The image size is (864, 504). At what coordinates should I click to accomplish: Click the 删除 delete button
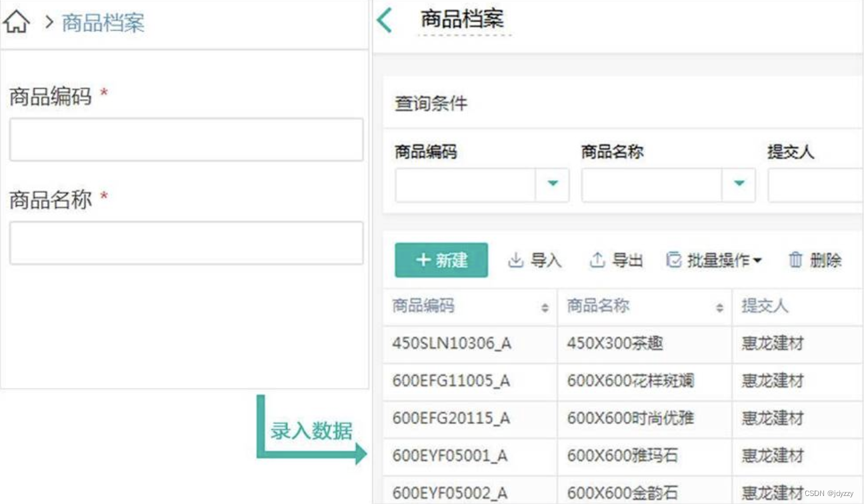pyautogui.click(x=815, y=261)
